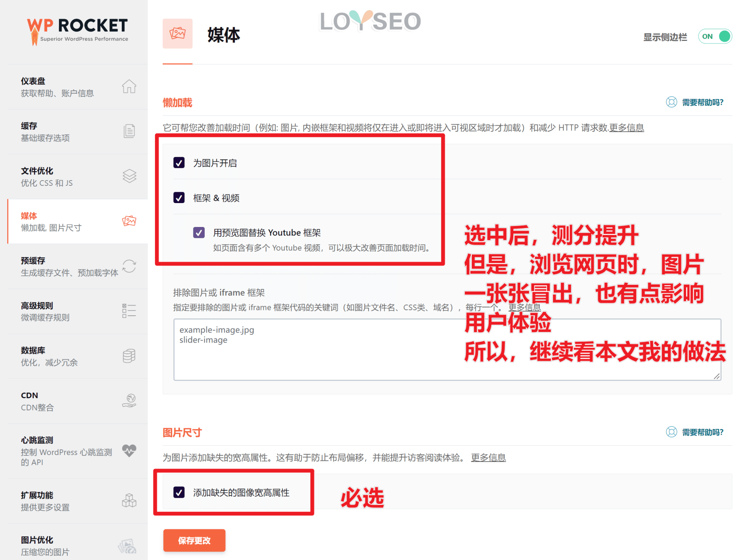Screen dimensions: 742x560
Task: Click the 懒加载 section heading
Action: pyautogui.click(x=178, y=103)
